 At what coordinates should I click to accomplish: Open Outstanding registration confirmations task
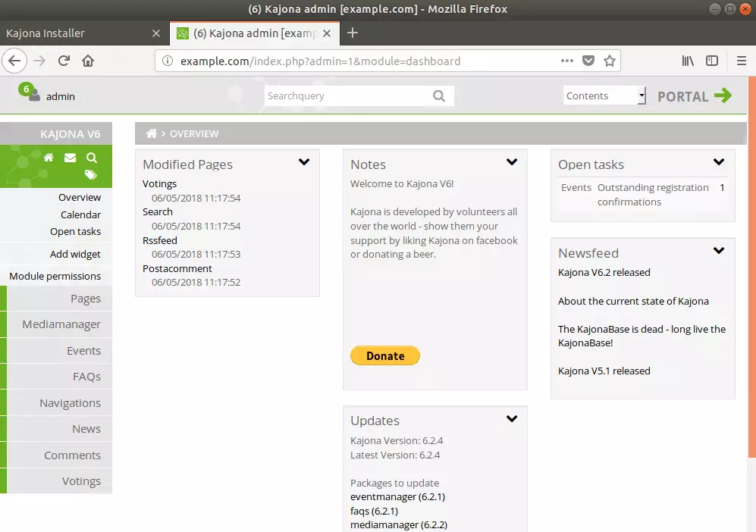pos(653,195)
